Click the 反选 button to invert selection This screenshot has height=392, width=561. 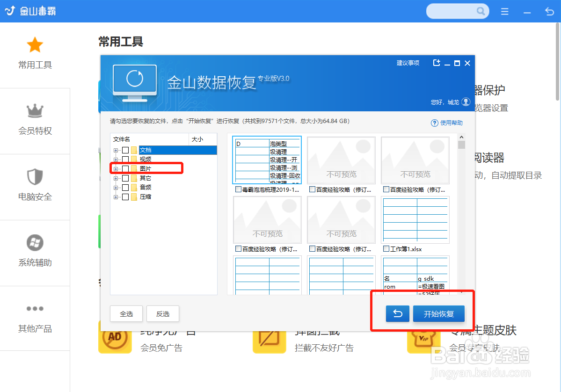[x=162, y=313]
